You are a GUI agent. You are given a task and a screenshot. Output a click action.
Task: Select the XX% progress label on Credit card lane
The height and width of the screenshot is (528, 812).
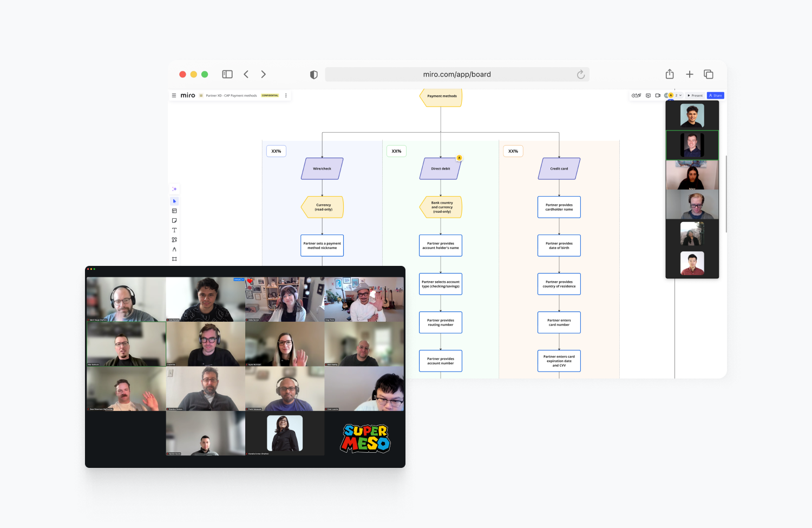pyautogui.click(x=513, y=151)
